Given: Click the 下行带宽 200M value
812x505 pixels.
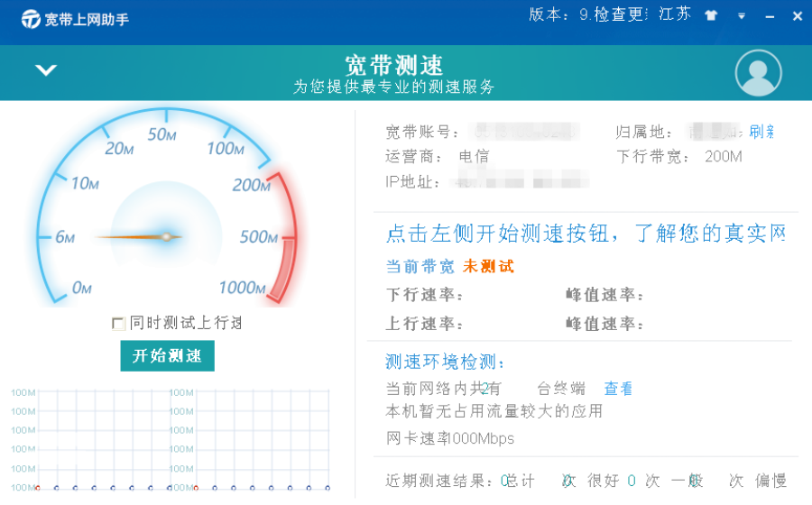Looking at the screenshot, I should point(724,156).
